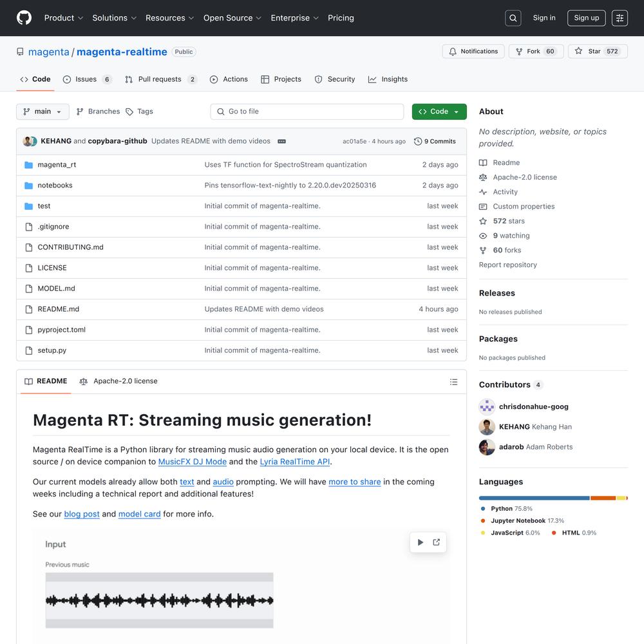
Task: Select the Code repository tab
Action: [35, 79]
